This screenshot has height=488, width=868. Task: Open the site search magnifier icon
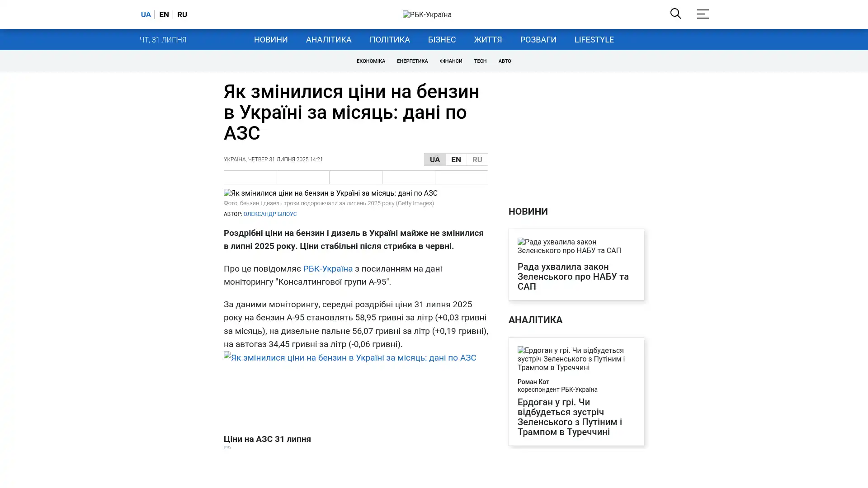(x=675, y=14)
